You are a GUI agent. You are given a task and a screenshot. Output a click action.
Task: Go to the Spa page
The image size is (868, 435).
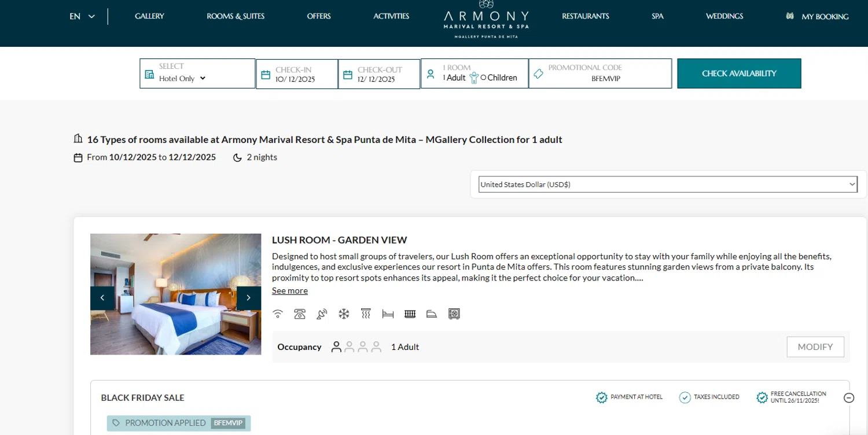pyautogui.click(x=657, y=16)
